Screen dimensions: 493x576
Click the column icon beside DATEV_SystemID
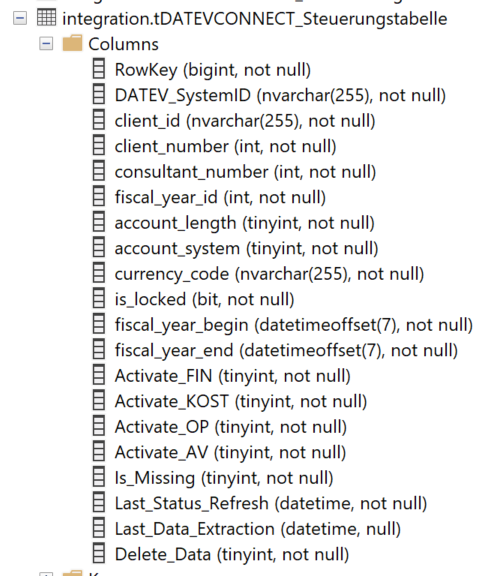coord(98,94)
